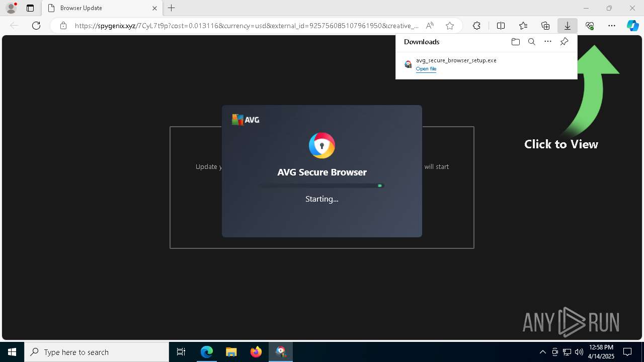Show hidden tray icons chevron

[542, 352]
